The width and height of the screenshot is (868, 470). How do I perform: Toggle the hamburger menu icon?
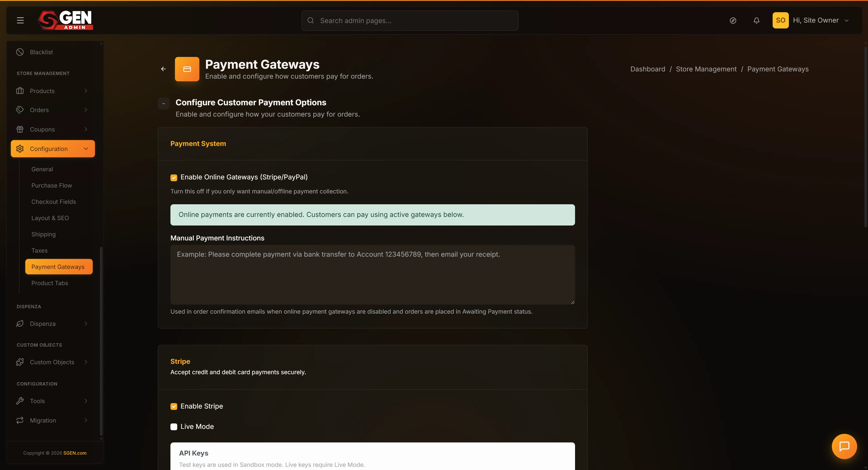[x=20, y=21]
